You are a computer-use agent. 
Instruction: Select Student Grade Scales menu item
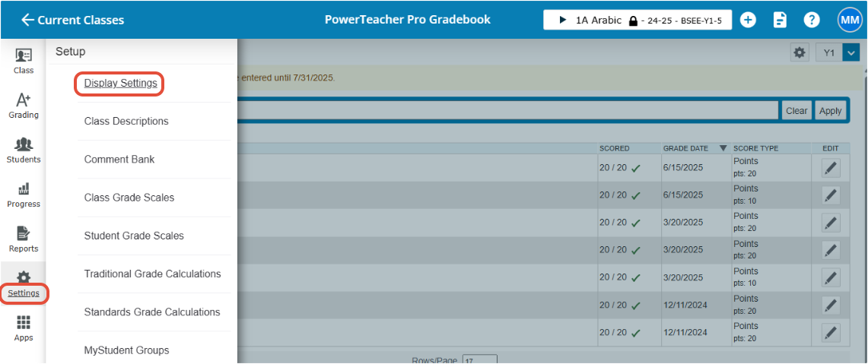coord(134,236)
